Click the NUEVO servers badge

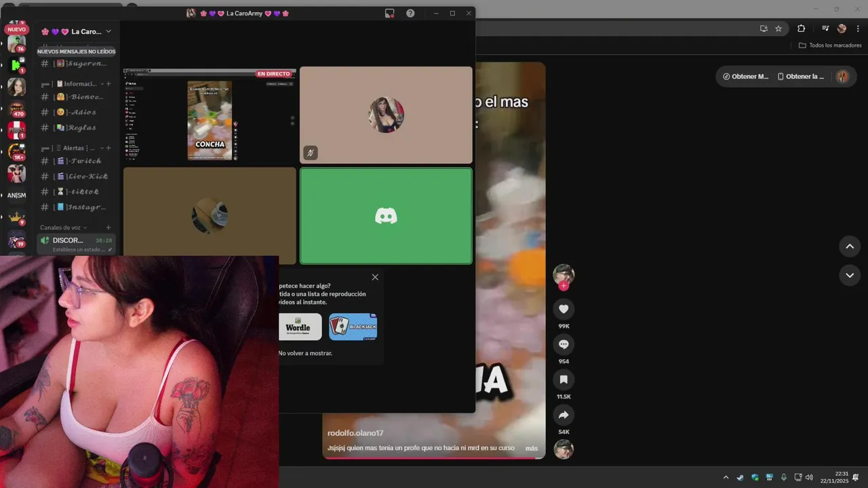coord(17,29)
